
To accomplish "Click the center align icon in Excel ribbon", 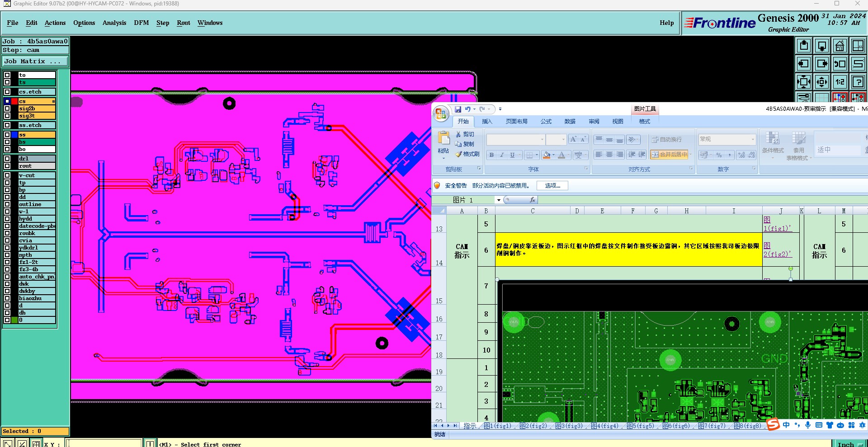I will 609,155.
